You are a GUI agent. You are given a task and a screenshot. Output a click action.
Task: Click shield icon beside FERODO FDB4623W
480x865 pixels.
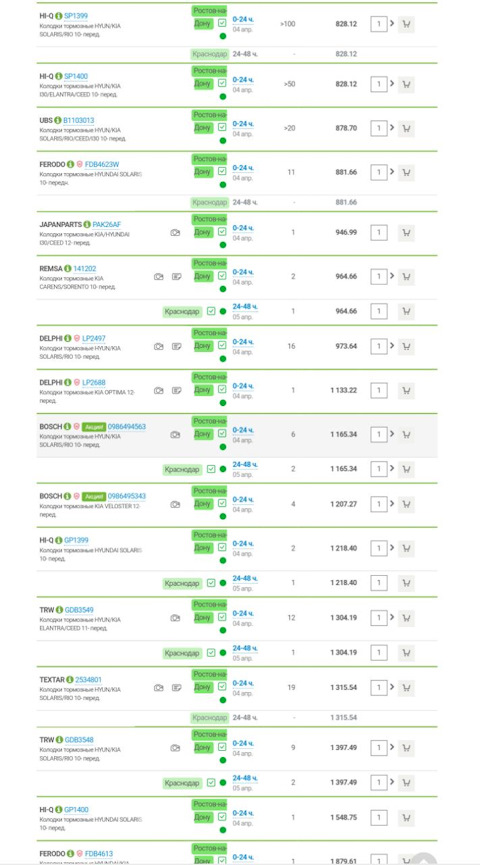pyautogui.click(x=79, y=164)
